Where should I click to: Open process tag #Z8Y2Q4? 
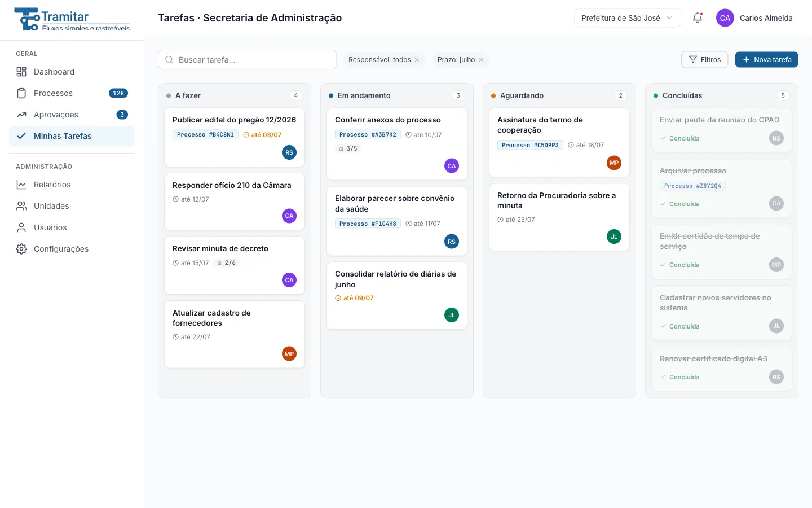tap(692, 186)
